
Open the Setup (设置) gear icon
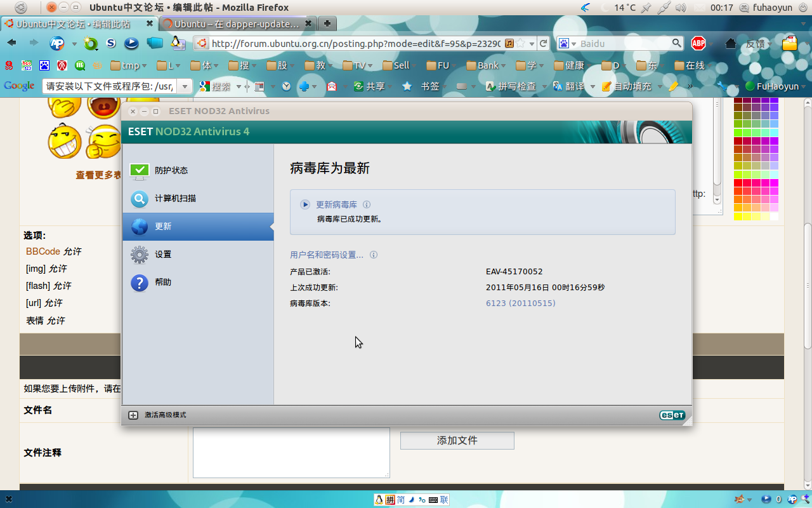tap(140, 255)
